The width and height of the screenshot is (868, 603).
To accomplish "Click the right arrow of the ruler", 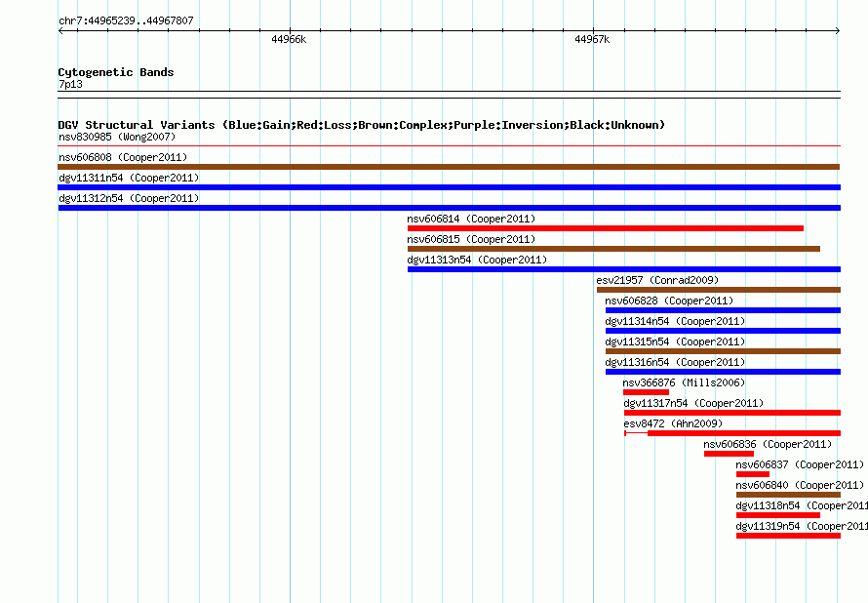I will (838, 31).
